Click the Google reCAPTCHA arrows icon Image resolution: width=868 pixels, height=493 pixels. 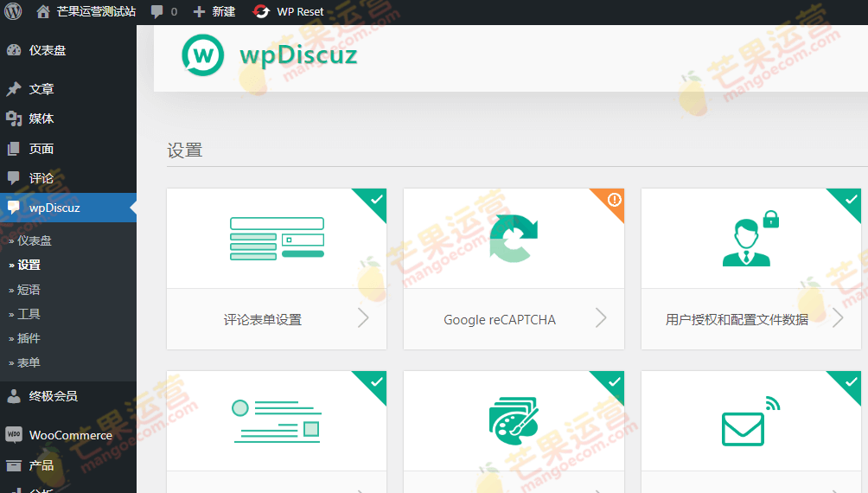514,238
